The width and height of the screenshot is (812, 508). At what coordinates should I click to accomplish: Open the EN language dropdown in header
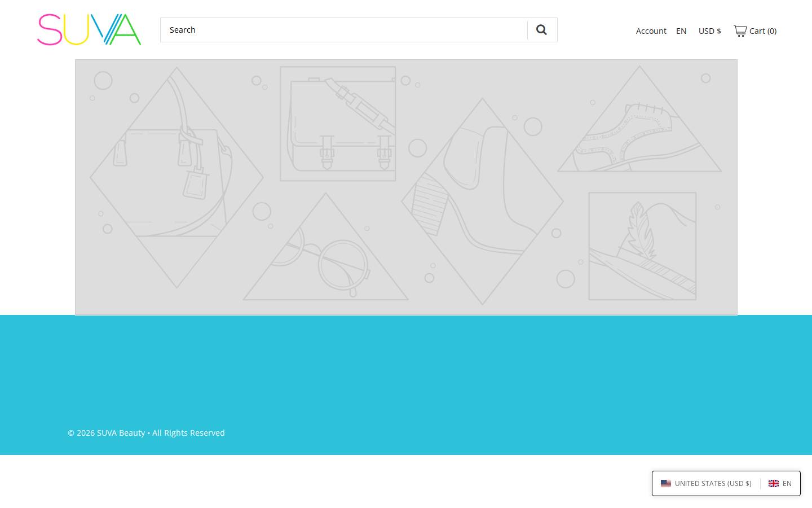(681, 31)
